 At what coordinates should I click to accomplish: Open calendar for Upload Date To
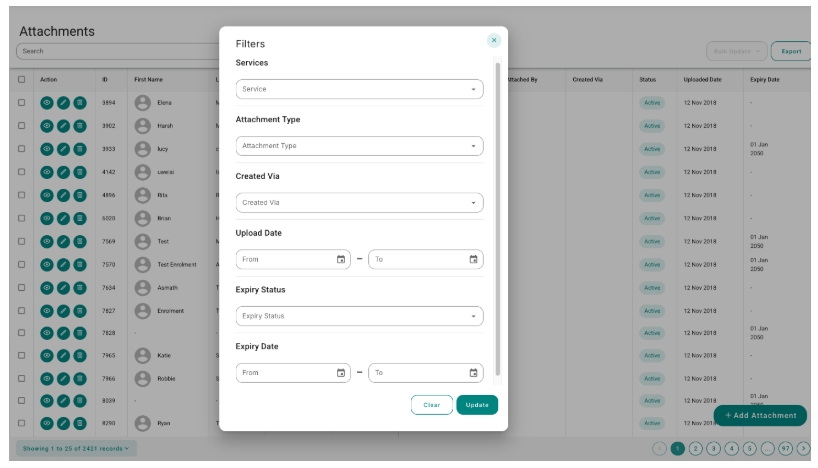click(473, 259)
